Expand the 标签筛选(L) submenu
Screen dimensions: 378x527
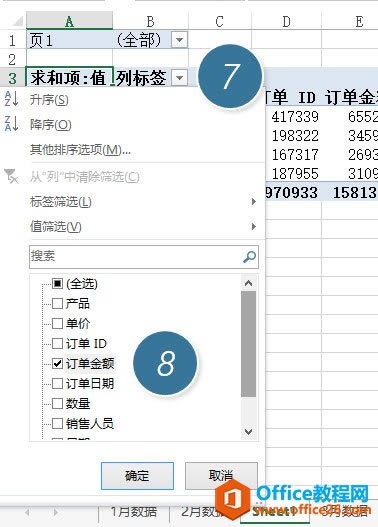pyautogui.click(x=143, y=202)
